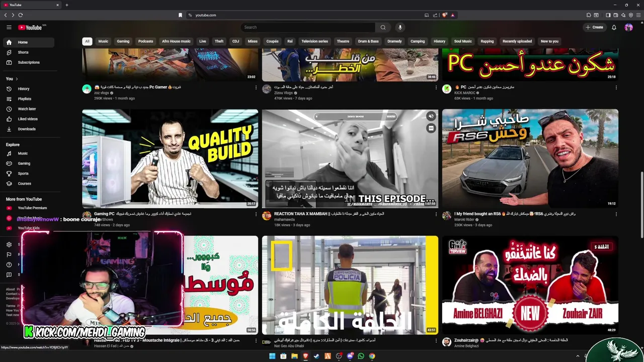Expand the You section chevron
Image resolution: width=644 pixels, height=362 pixels.
[17, 79]
